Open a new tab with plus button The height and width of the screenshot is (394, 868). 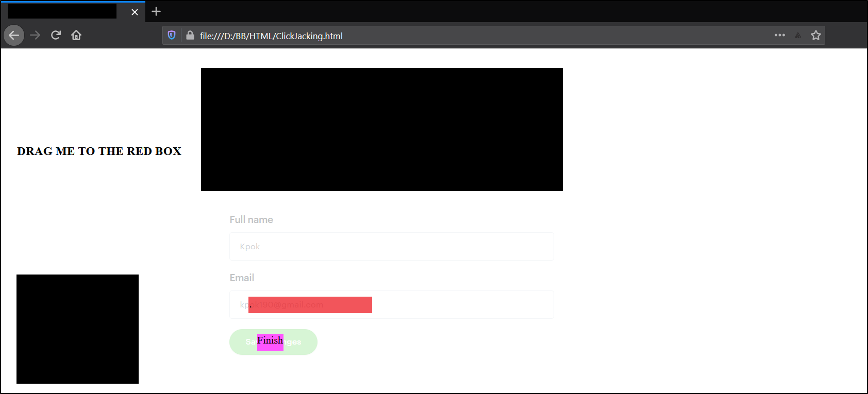[x=156, y=11]
